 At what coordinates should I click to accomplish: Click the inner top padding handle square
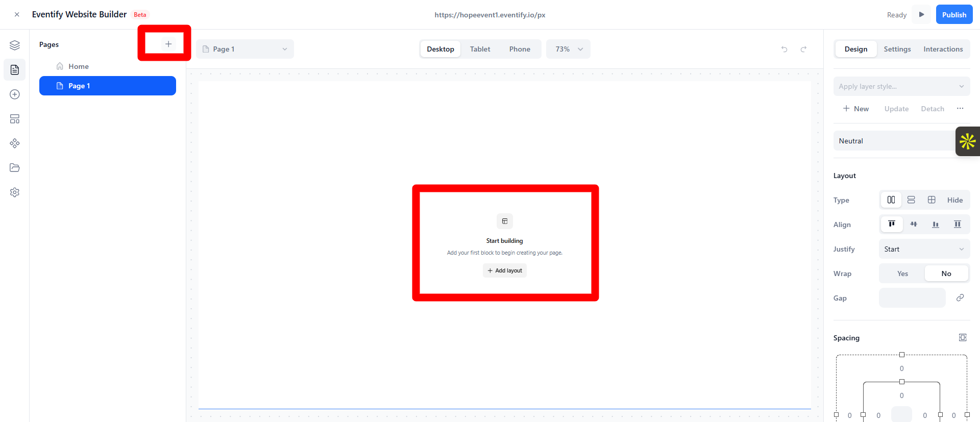(x=902, y=382)
